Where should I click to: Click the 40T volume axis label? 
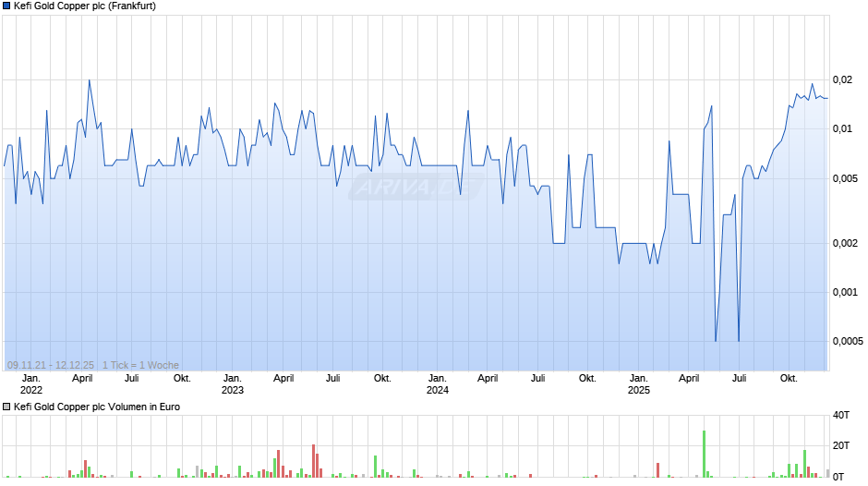[841, 415]
